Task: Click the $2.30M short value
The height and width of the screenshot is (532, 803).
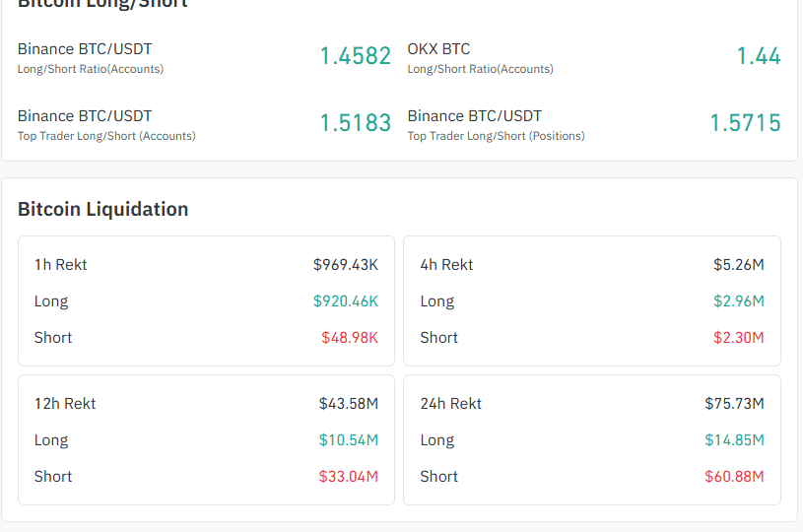Action: [x=739, y=338]
